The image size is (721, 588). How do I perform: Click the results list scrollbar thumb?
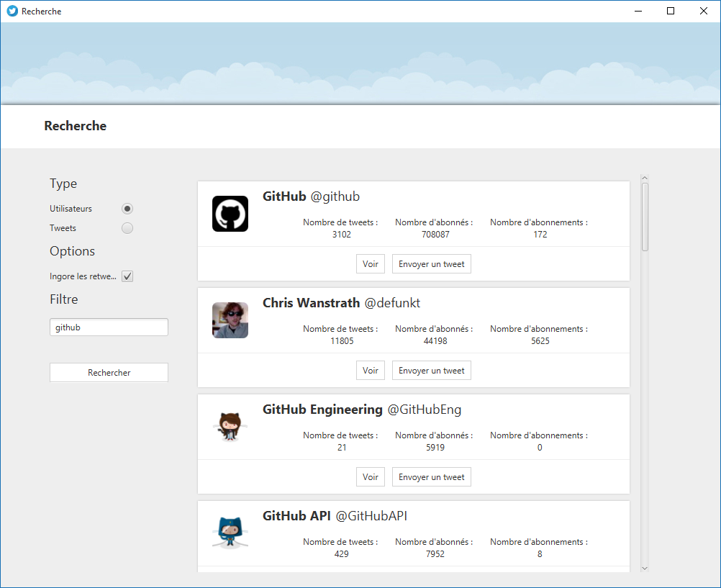coord(645,217)
